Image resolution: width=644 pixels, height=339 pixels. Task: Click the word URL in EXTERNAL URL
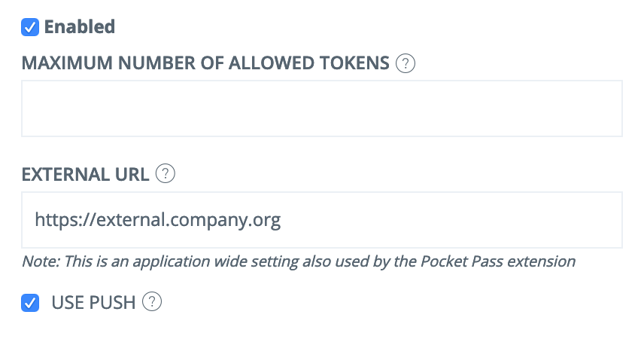[132, 175]
